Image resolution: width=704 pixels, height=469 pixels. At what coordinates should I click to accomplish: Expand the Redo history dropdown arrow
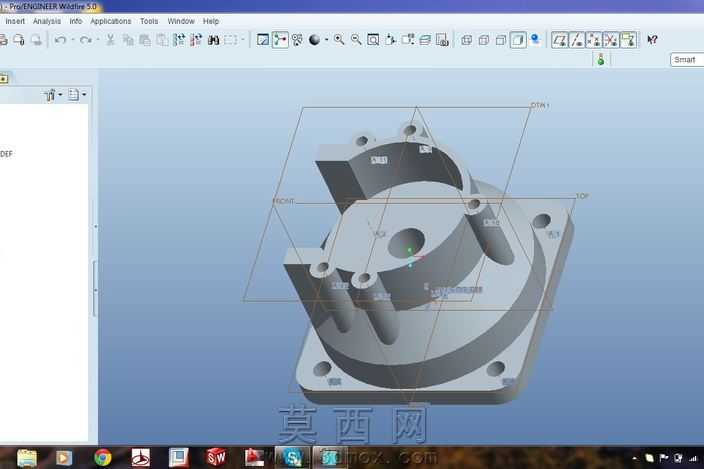97,40
